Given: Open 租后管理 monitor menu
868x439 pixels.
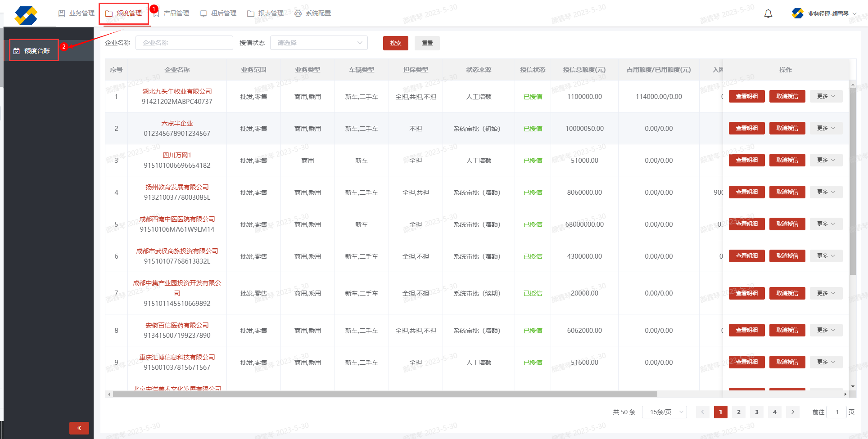Looking at the screenshot, I should click(x=218, y=13).
